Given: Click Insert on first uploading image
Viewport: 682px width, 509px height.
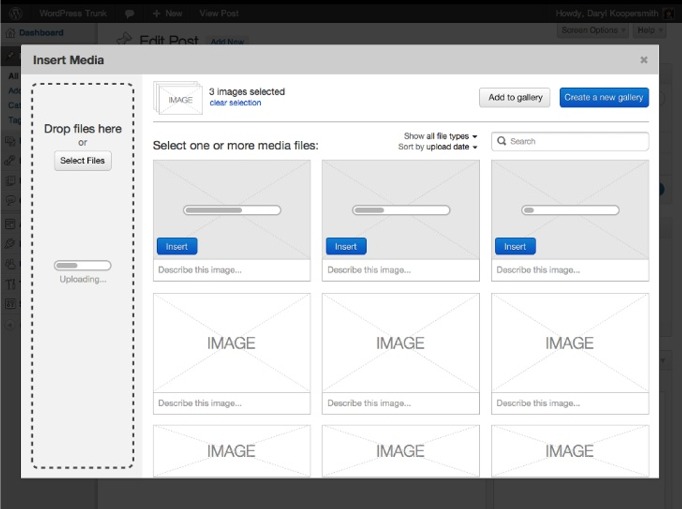Looking at the screenshot, I should pos(177,246).
